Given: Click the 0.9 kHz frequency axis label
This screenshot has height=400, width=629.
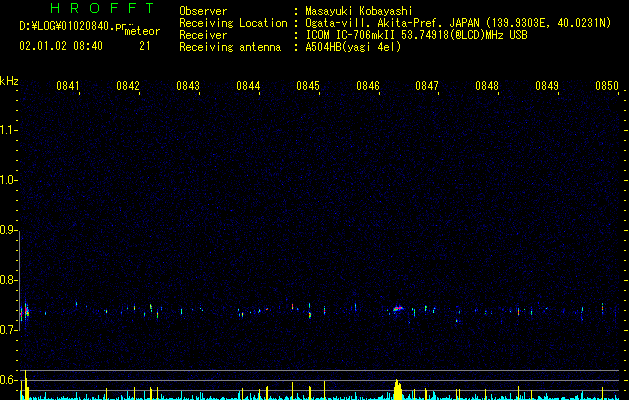Looking at the screenshot, I should click(x=8, y=230).
